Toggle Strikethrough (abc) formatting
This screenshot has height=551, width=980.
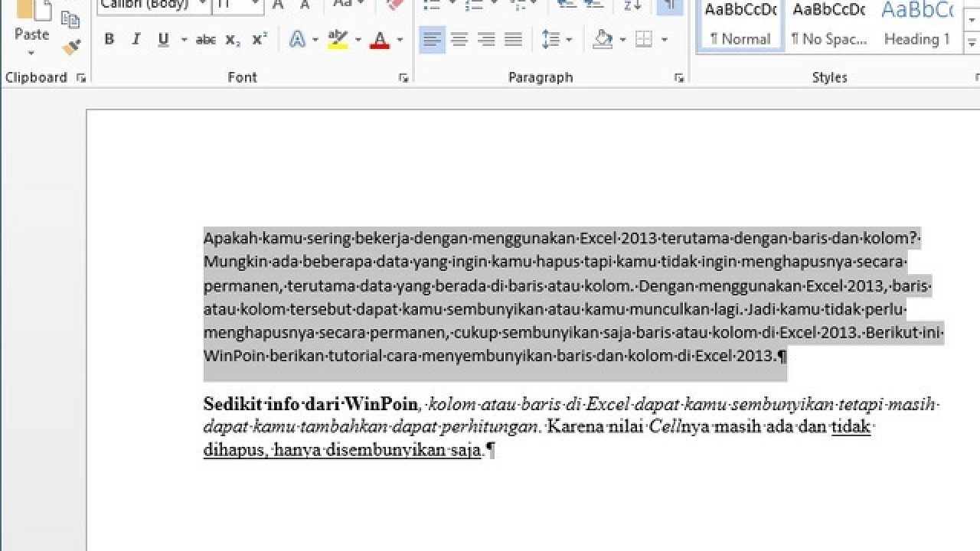point(205,40)
